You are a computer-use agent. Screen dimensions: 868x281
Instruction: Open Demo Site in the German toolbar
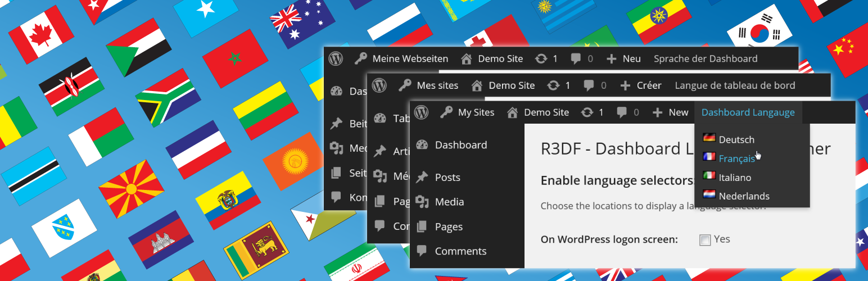(x=492, y=58)
